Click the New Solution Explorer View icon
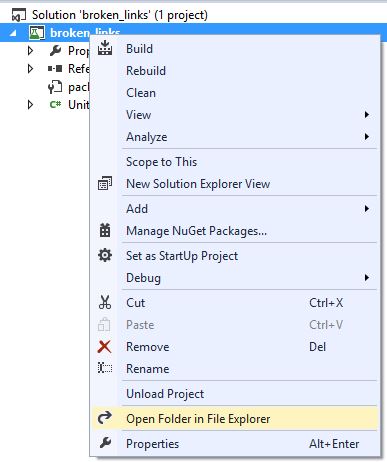The height and width of the screenshot is (462, 387). tap(105, 183)
